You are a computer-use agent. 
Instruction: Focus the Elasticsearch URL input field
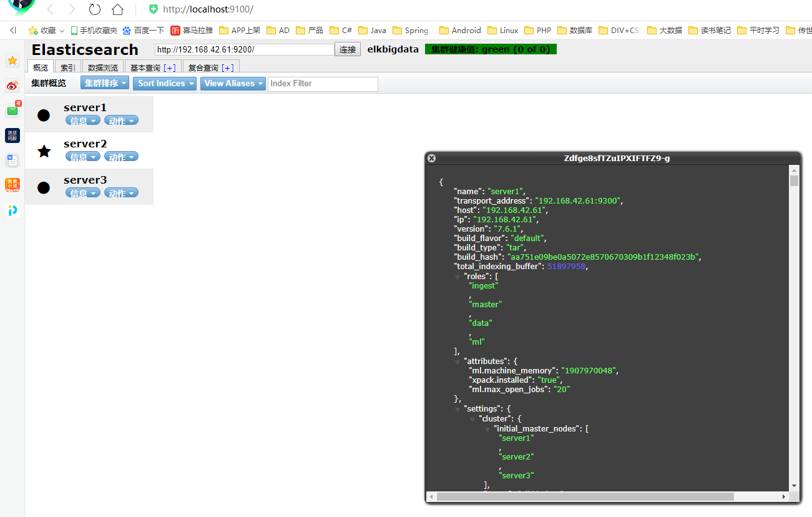(245, 49)
